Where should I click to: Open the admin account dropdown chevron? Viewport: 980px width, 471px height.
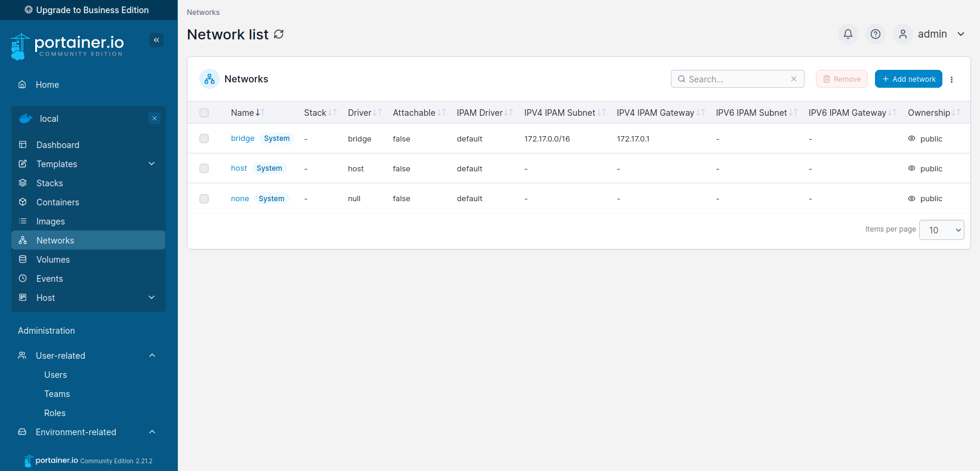tap(961, 34)
